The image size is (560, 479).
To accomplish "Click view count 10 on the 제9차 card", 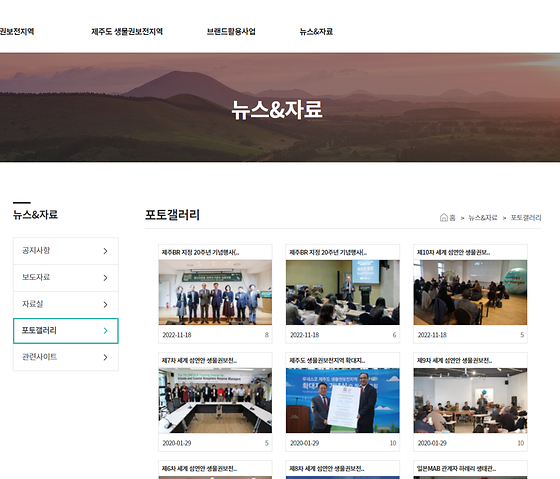I will [521, 443].
